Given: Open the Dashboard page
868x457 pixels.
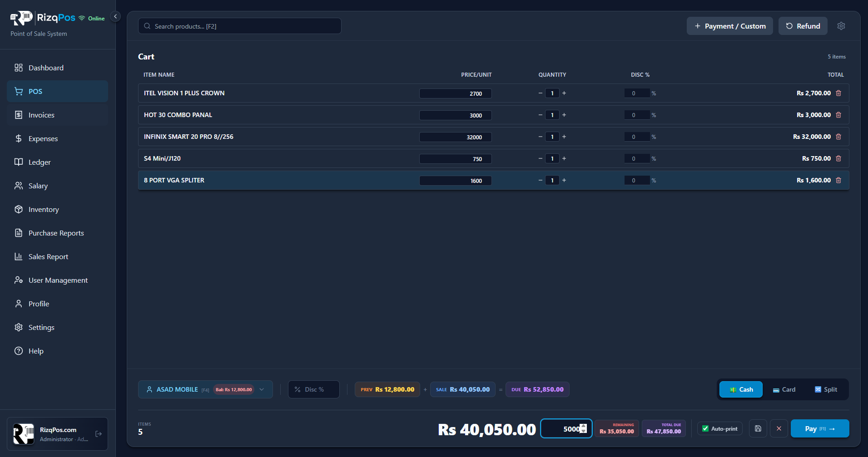Looking at the screenshot, I should 57,68.
